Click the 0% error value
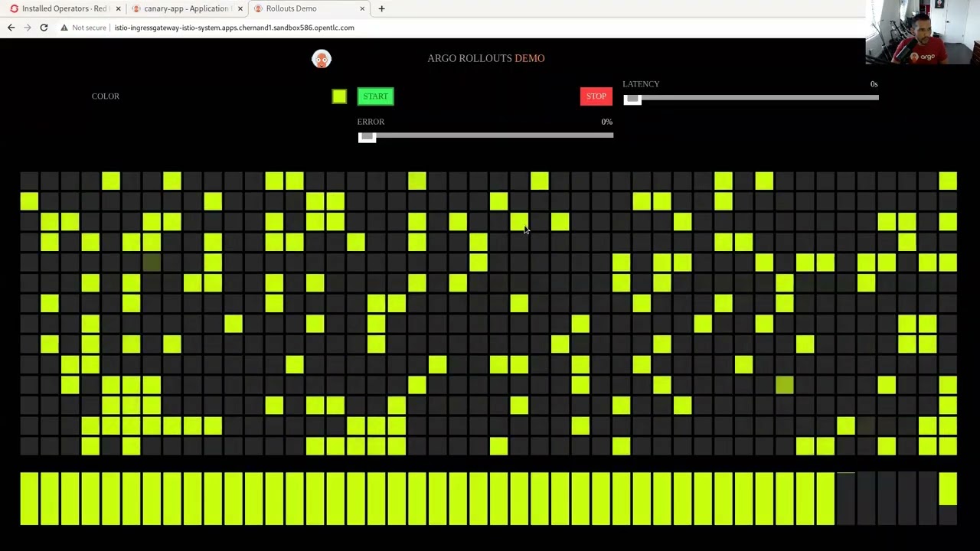Image resolution: width=980 pixels, height=551 pixels. tap(607, 122)
